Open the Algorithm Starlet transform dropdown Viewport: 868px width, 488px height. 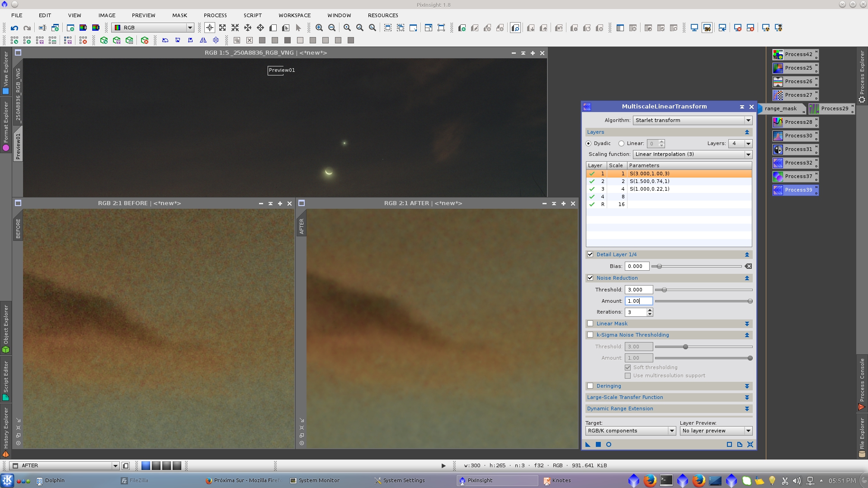[693, 120]
